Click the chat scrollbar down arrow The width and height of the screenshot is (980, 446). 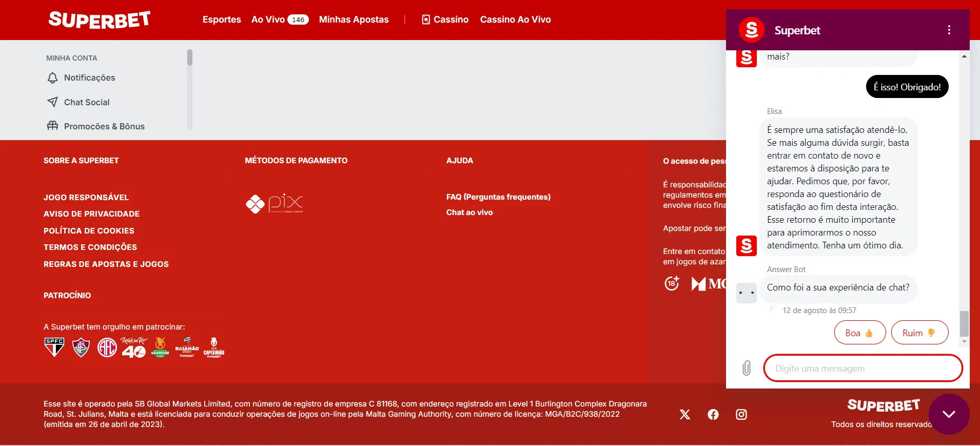(965, 342)
